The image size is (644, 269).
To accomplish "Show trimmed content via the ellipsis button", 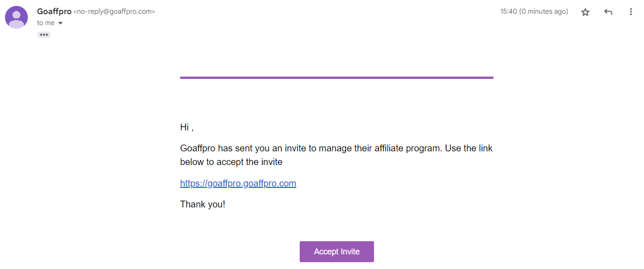I will point(44,35).
